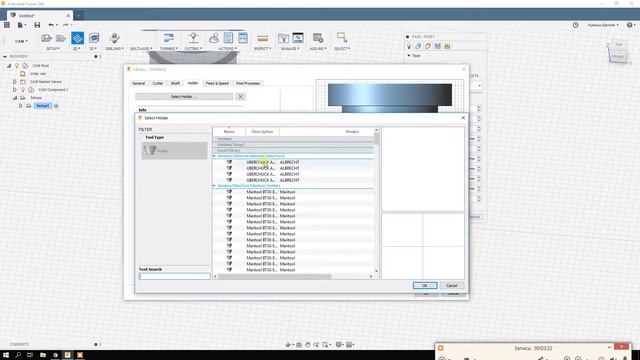Click OK in Select Holder dialog
Image resolution: width=640 pixels, height=360 pixels.
(424, 285)
